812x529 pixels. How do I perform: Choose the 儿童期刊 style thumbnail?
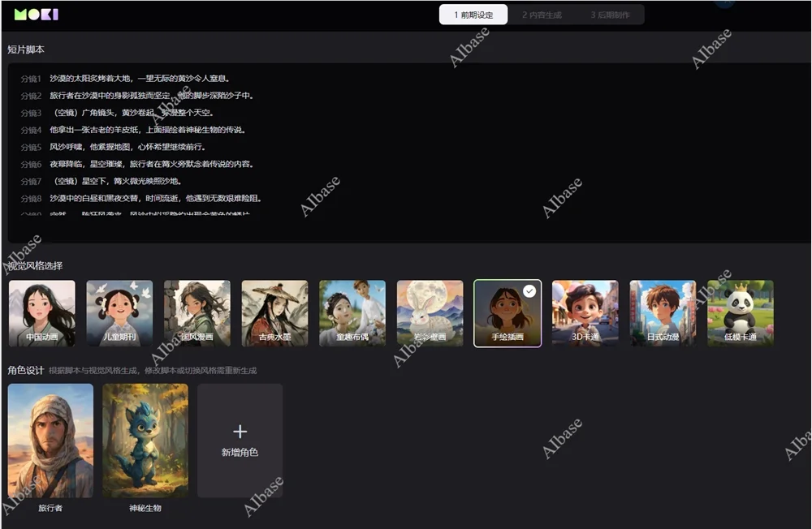pyautogui.click(x=119, y=313)
